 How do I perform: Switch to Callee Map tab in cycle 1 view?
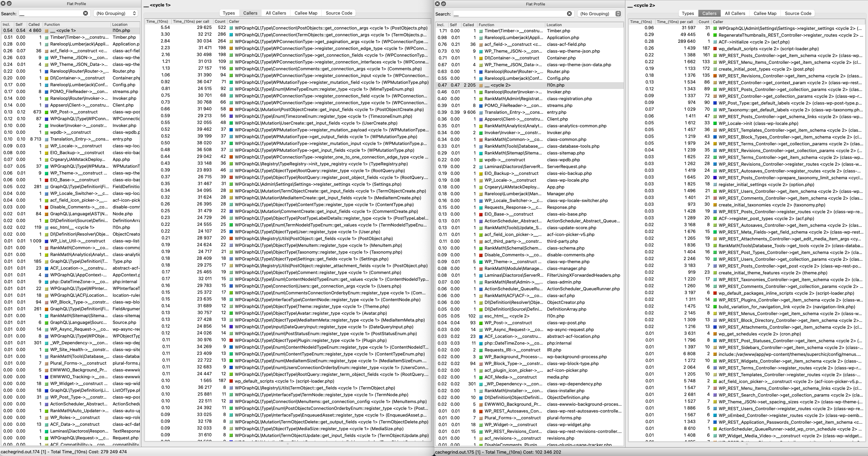click(306, 13)
